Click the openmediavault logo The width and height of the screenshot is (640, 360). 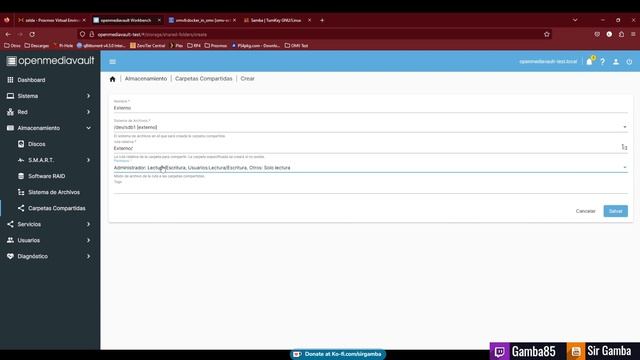50,61
